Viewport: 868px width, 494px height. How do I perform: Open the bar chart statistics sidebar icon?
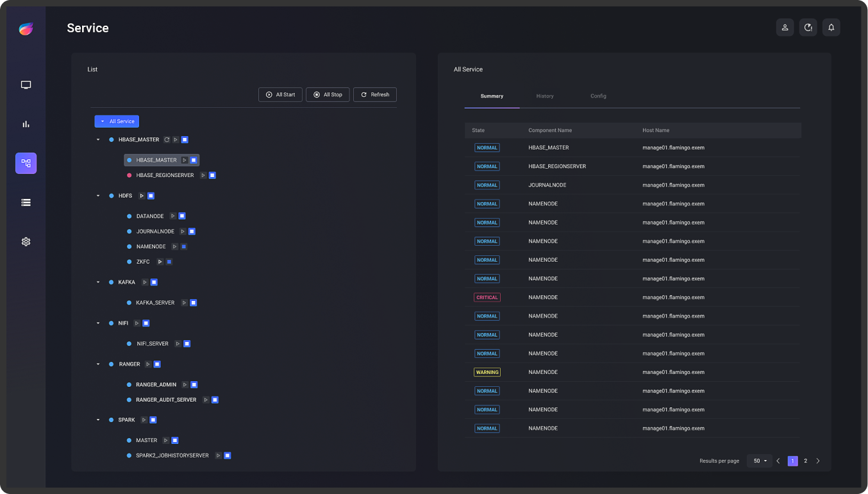coord(26,124)
